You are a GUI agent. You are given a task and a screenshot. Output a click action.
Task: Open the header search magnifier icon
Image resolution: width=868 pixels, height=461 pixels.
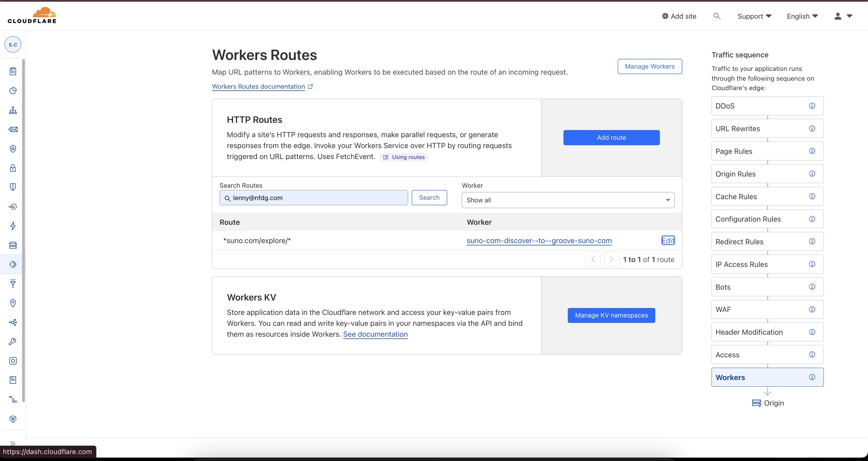click(717, 16)
